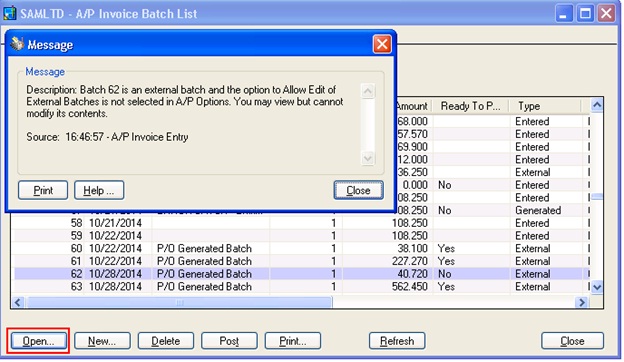Click the Post button
This screenshot has height=362, width=624.
(229, 341)
